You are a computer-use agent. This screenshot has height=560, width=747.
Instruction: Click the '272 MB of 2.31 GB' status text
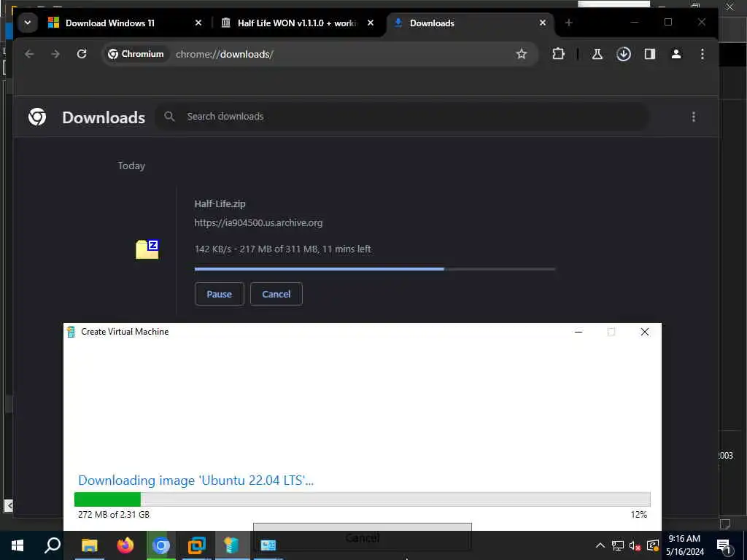click(x=114, y=515)
